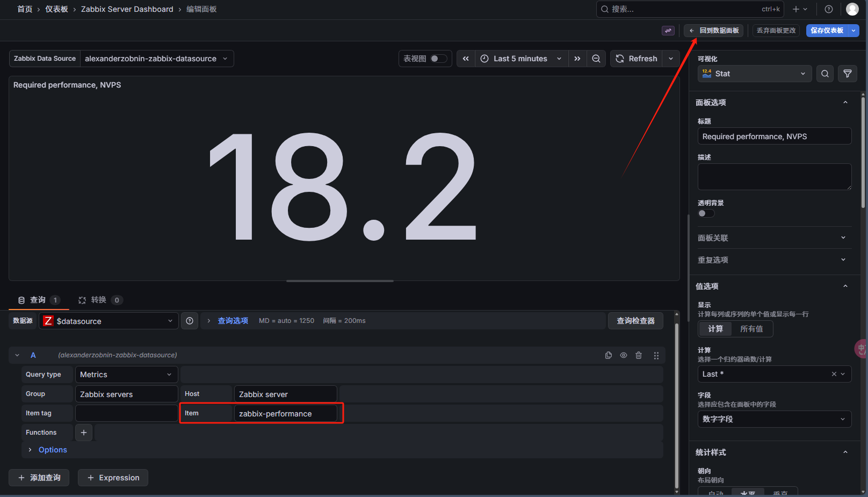The height and width of the screenshot is (497, 868).
Task: Click the 标题 title input field
Action: tap(775, 136)
